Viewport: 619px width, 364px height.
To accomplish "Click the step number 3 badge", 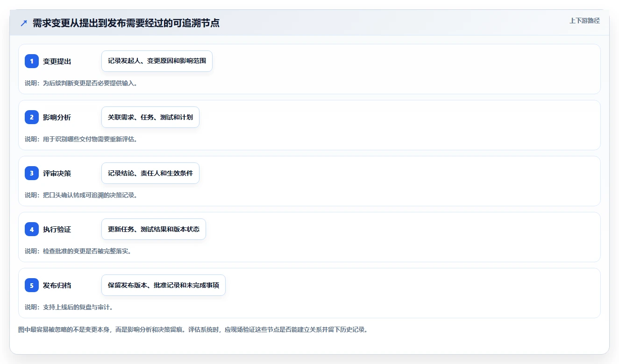I will coord(32,173).
